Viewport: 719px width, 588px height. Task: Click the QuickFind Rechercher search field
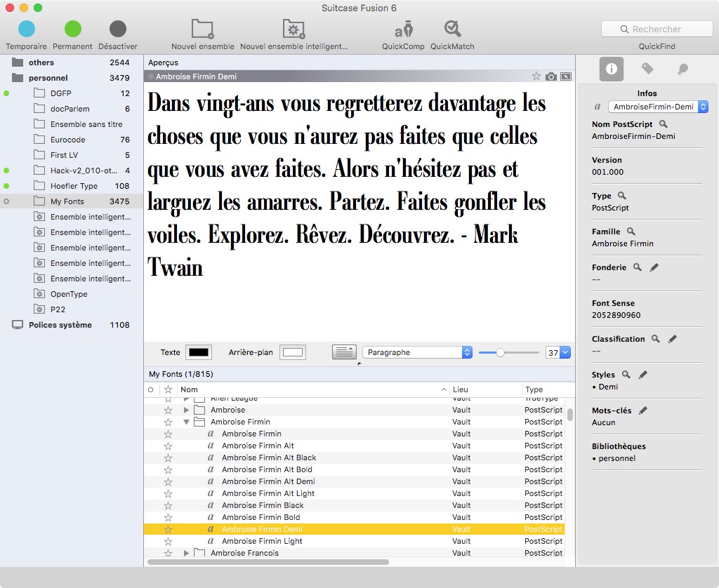[x=657, y=29]
